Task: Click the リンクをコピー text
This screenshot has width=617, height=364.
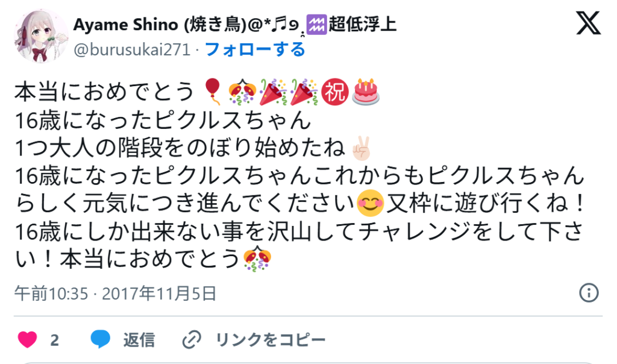Action: pyautogui.click(x=271, y=340)
